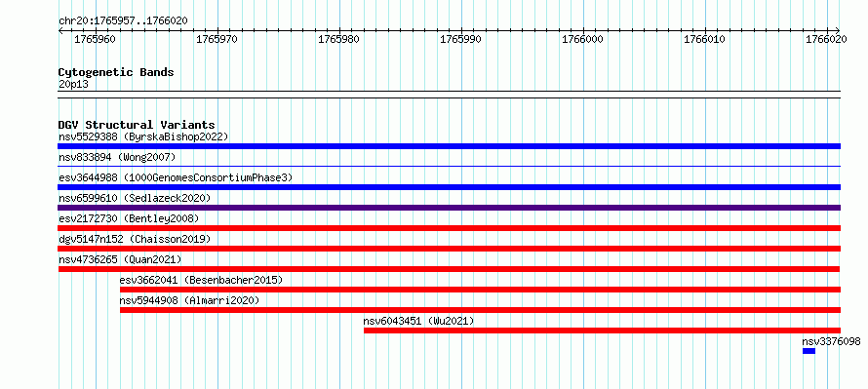Click ruler position 1765990

(x=460, y=39)
